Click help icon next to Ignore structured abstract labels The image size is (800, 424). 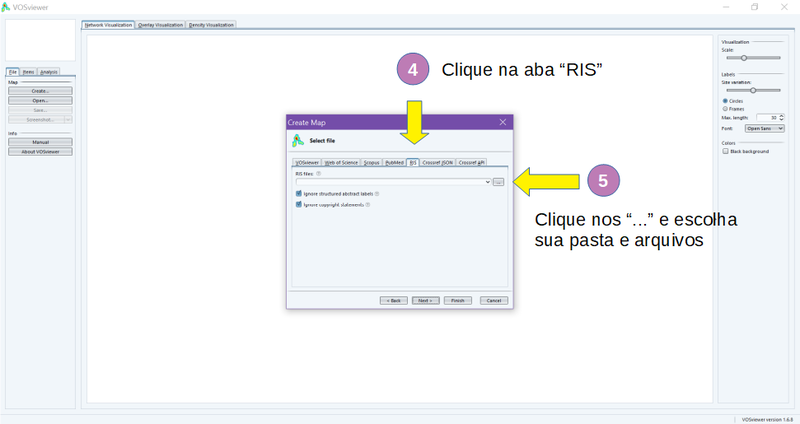click(x=377, y=194)
